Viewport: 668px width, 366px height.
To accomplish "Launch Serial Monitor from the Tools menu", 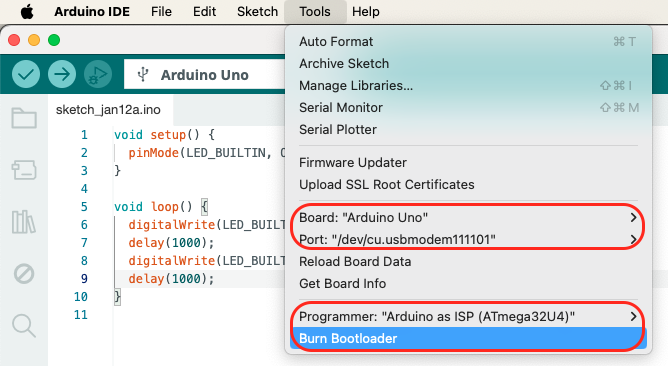I will tap(469, 107).
